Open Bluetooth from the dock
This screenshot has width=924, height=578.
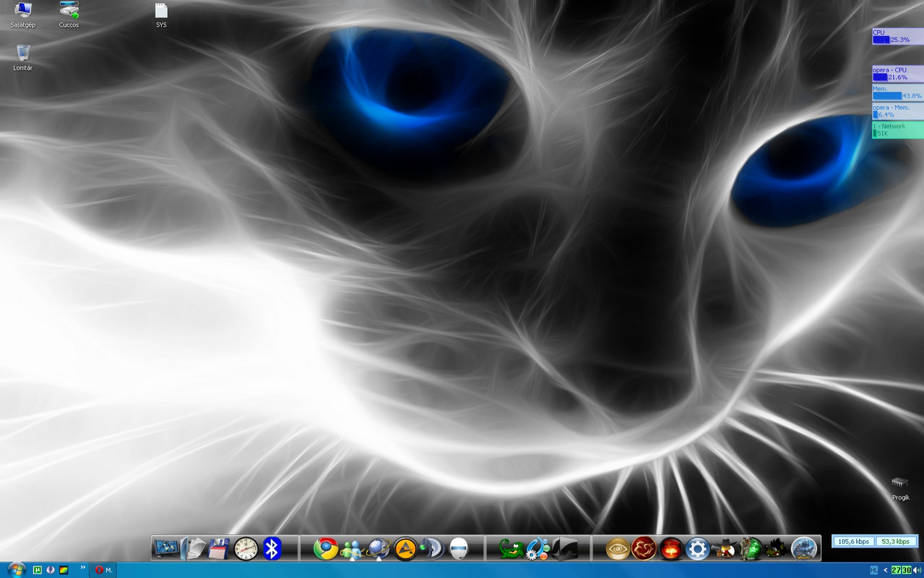[x=272, y=548]
